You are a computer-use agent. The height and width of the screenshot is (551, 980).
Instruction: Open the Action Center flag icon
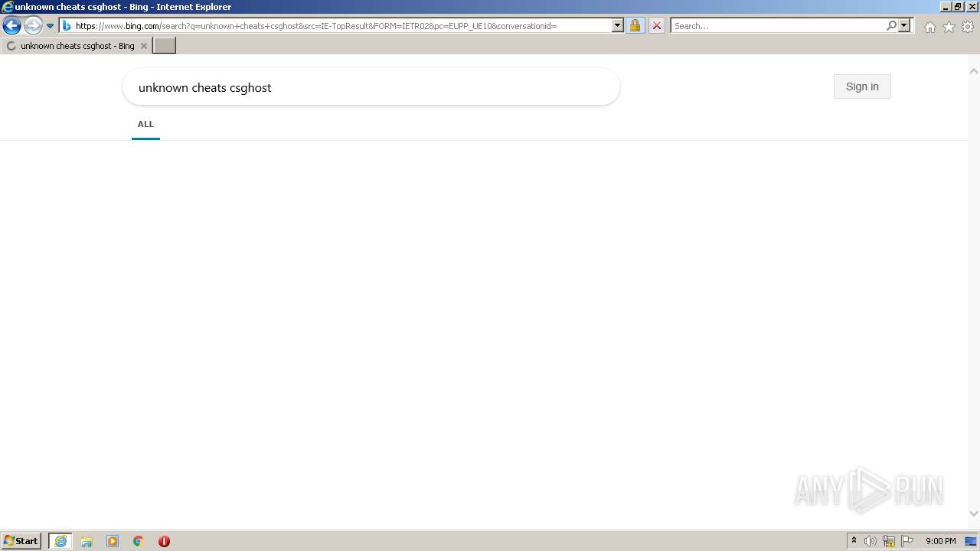(x=907, y=541)
